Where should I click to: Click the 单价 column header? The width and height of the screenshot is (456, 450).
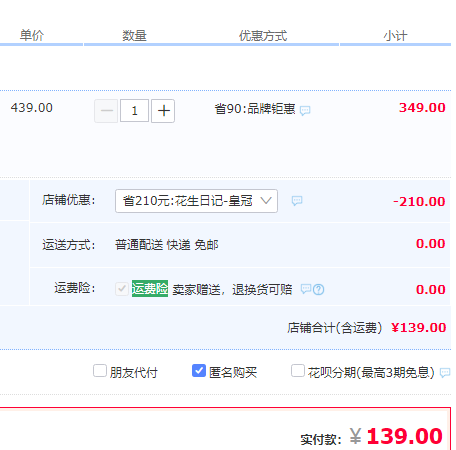point(32,35)
